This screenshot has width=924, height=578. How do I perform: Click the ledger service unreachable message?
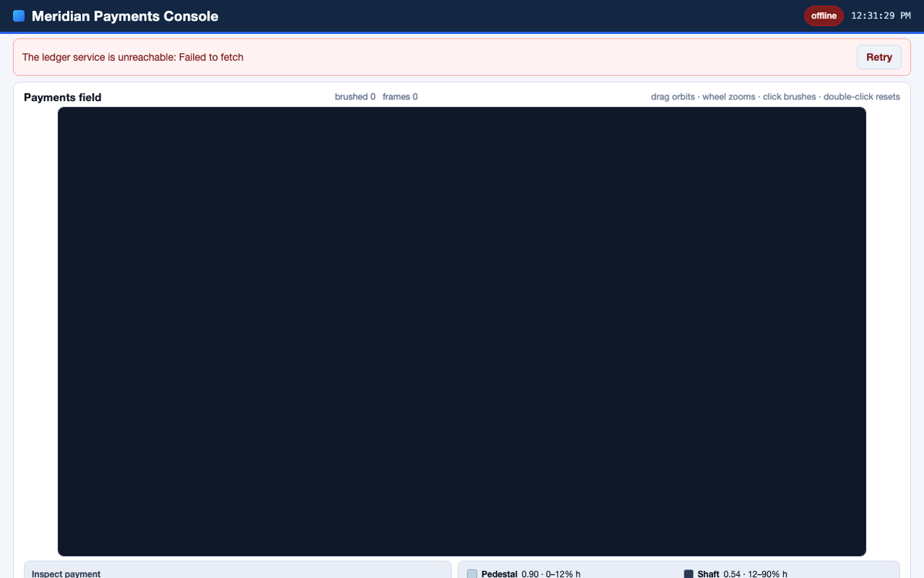tap(132, 57)
